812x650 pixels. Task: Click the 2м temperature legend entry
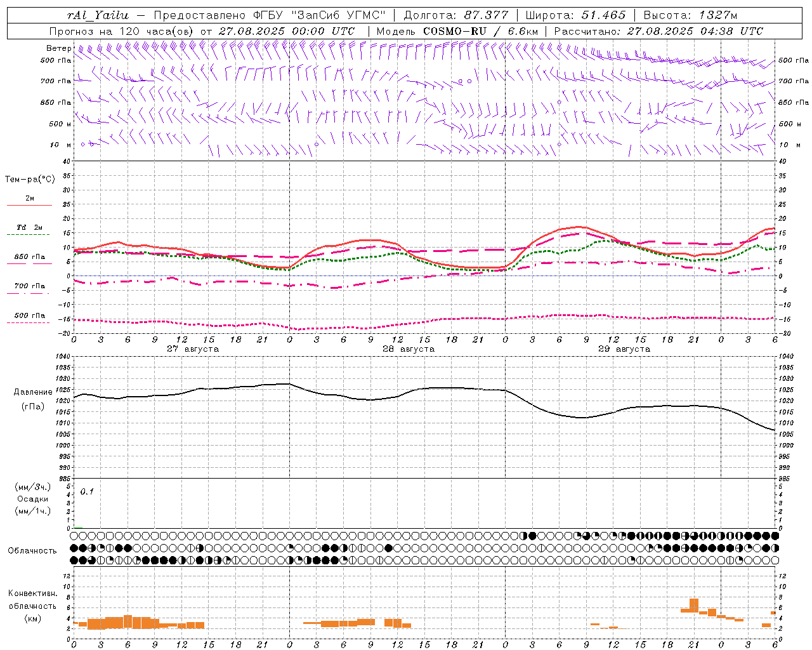click(x=30, y=199)
